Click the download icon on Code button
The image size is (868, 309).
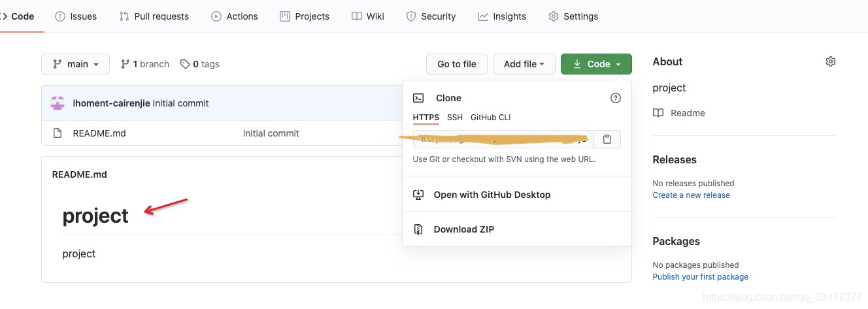pyautogui.click(x=577, y=64)
